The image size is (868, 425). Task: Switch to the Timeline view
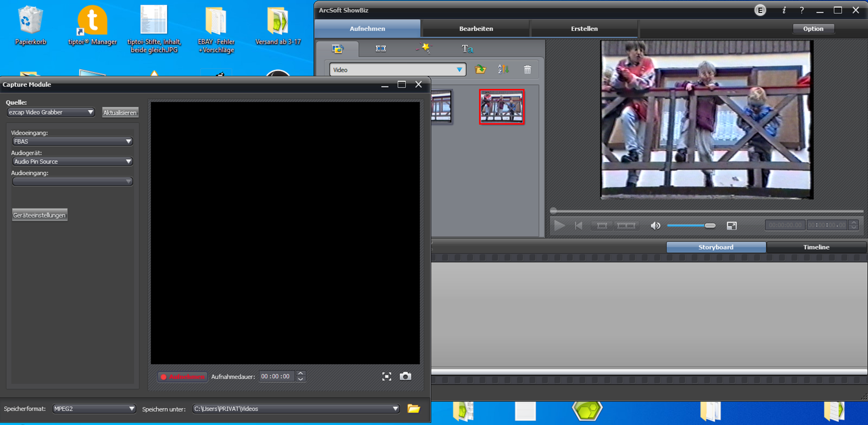click(816, 247)
